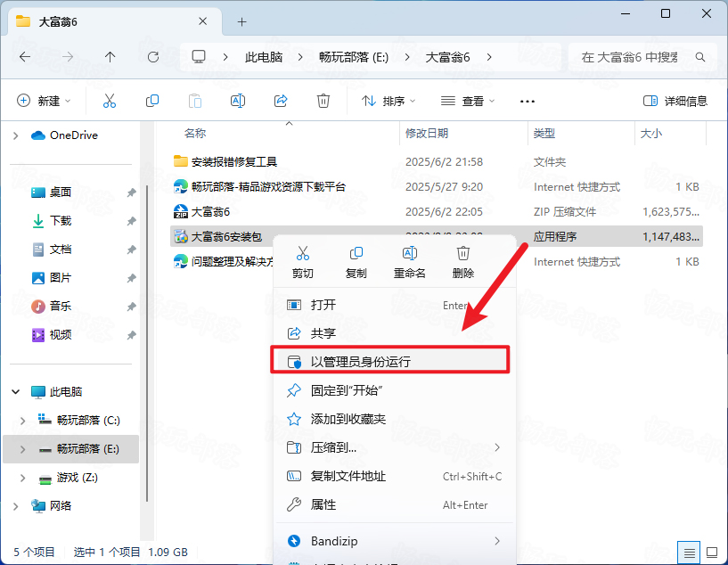This screenshot has width=728, height=565.
Task: Click the Copy icon in toolbar
Action: tap(152, 101)
